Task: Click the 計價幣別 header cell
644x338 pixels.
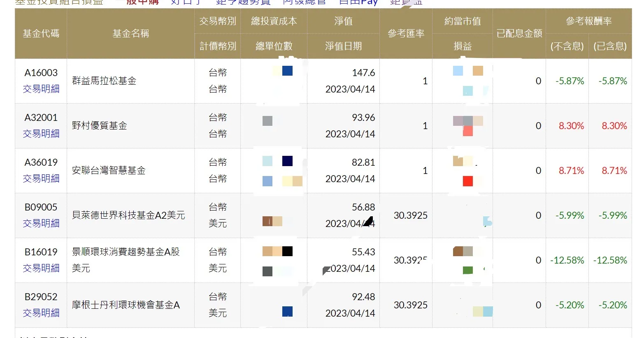Action: pyautogui.click(x=218, y=46)
